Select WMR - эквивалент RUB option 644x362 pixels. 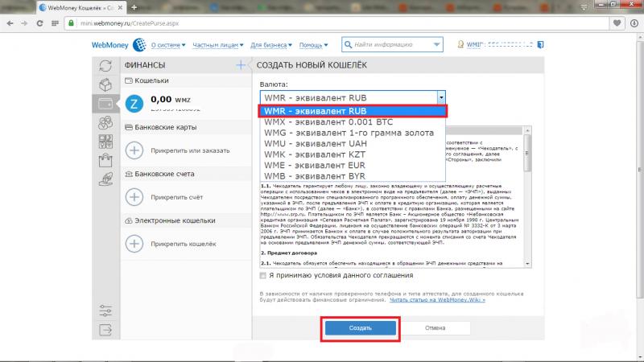click(353, 111)
